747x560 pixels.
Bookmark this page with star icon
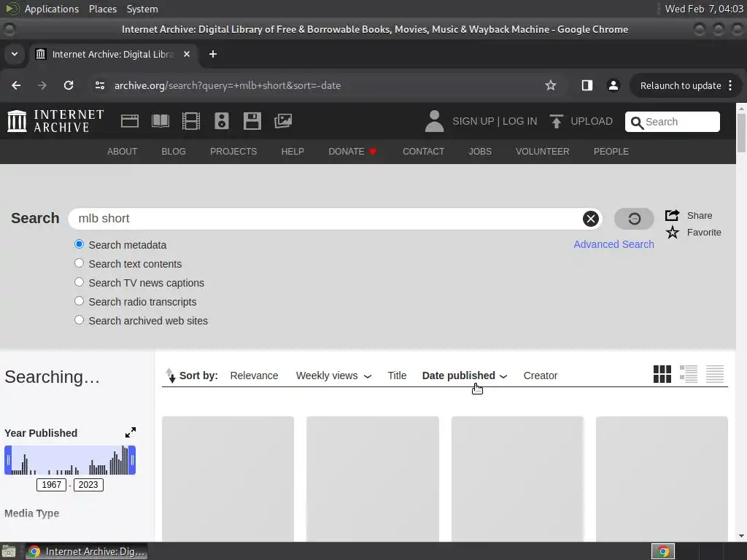click(x=551, y=85)
